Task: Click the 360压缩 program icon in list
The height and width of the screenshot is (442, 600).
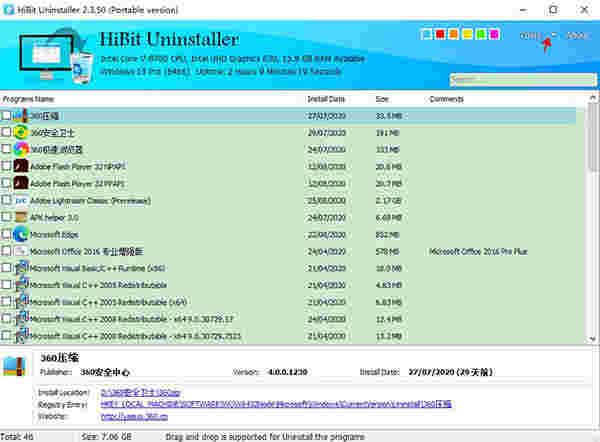Action: [21, 116]
